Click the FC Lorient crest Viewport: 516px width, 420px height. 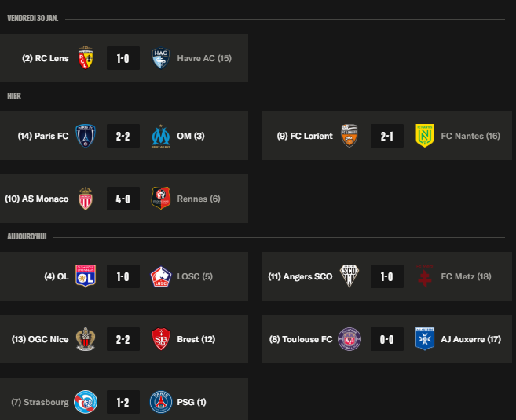click(x=349, y=136)
